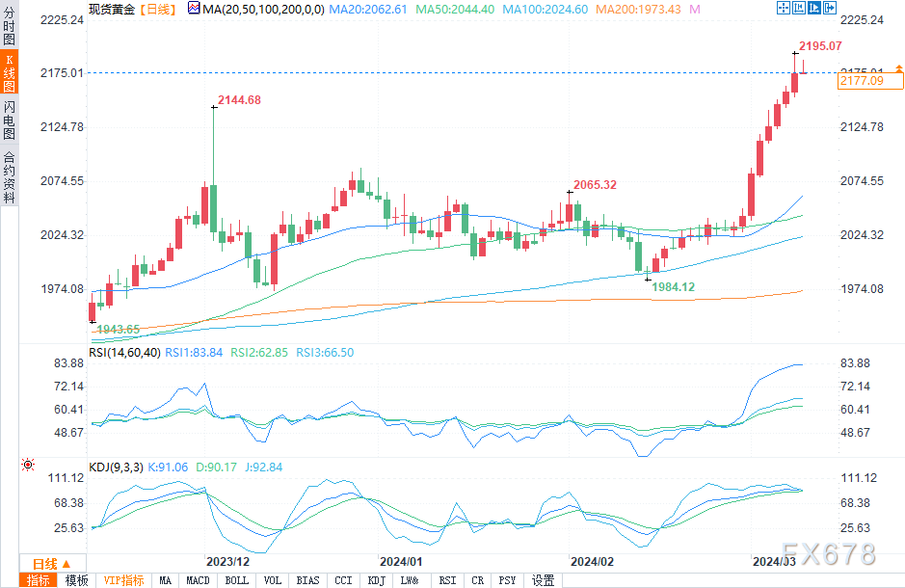This screenshot has height=588, width=905.
Task: Apply the CR indicator button
Action: (x=477, y=580)
